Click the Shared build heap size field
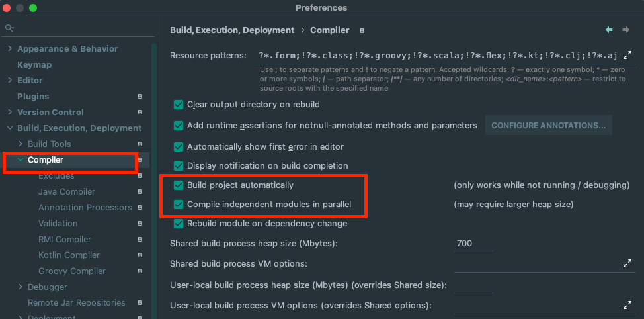Viewport: 644px width, 319px height. tap(473, 243)
